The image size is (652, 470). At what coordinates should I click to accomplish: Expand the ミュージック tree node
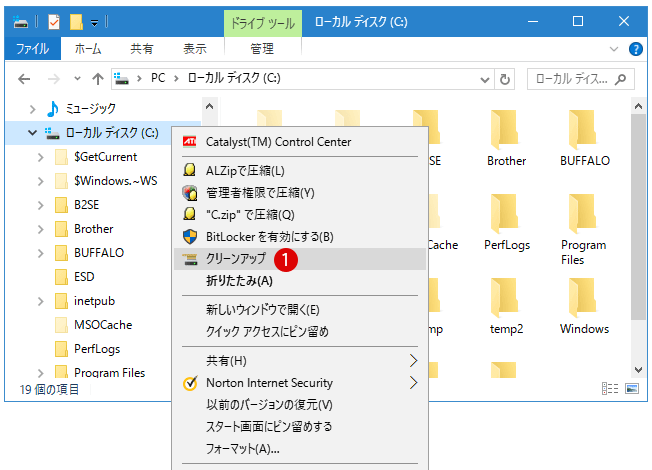coord(32,109)
